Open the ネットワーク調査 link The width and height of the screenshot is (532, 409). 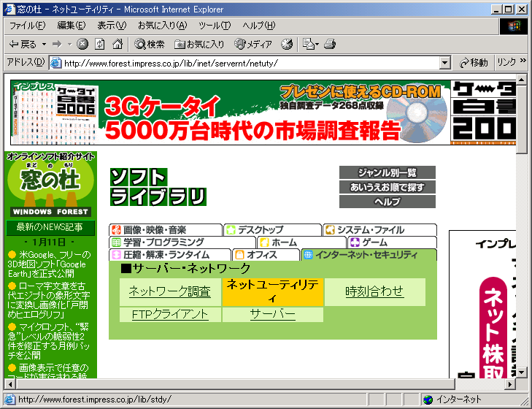170,291
